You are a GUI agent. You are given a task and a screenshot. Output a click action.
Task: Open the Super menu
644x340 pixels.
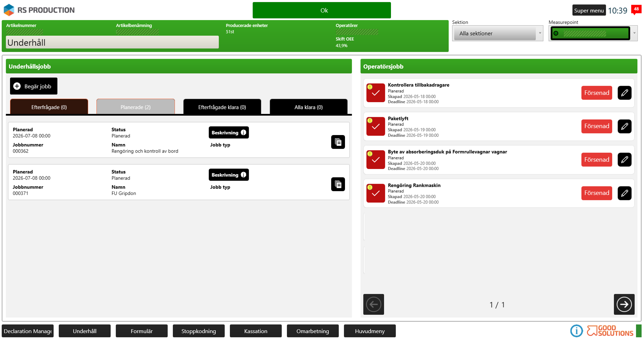(589, 10)
